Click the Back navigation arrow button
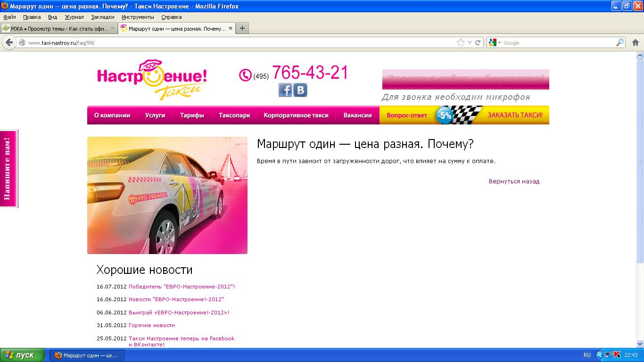644x362 pixels. pos(9,42)
